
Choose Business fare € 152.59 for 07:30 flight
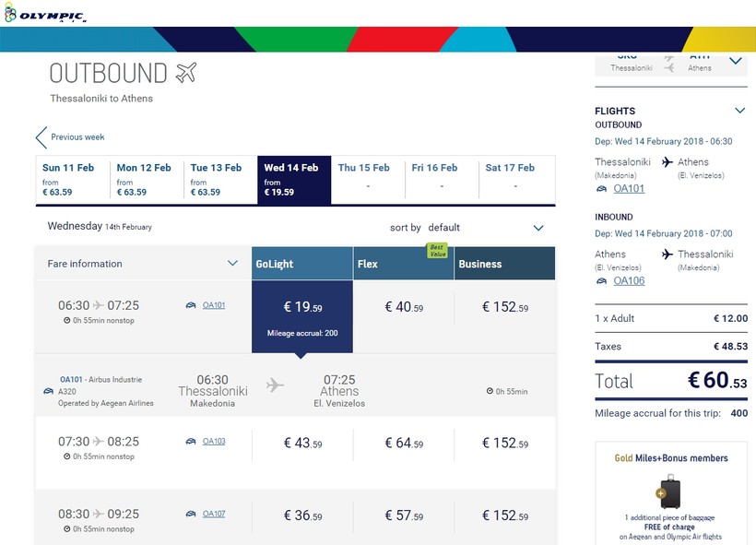point(505,444)
